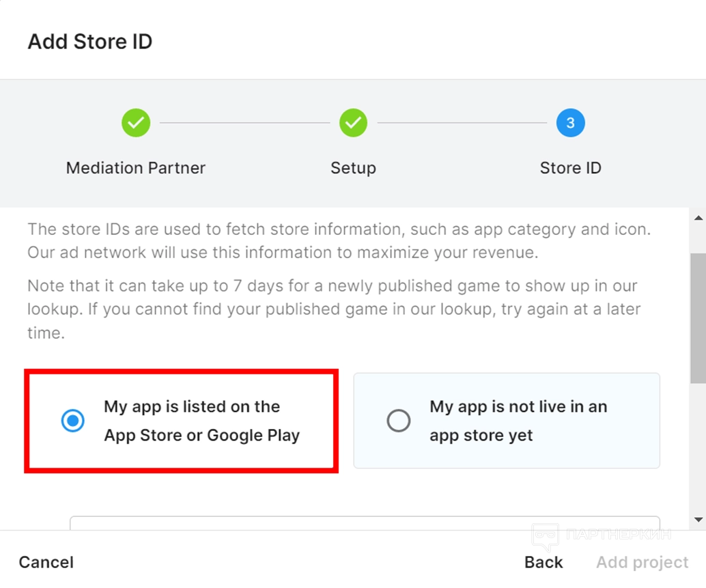The height and width of the screenshot is (588, 706).
Task: Click the Mediation Partner green checkmark icon
Action: coord(136,123)
